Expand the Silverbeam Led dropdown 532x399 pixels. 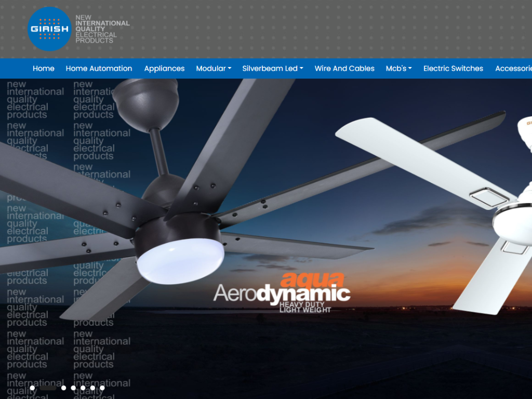pyautogui.click(x=273, y=69)
